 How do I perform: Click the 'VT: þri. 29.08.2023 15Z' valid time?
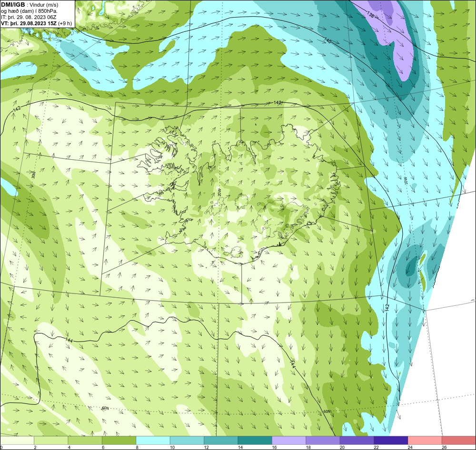[x=29, y=23]
